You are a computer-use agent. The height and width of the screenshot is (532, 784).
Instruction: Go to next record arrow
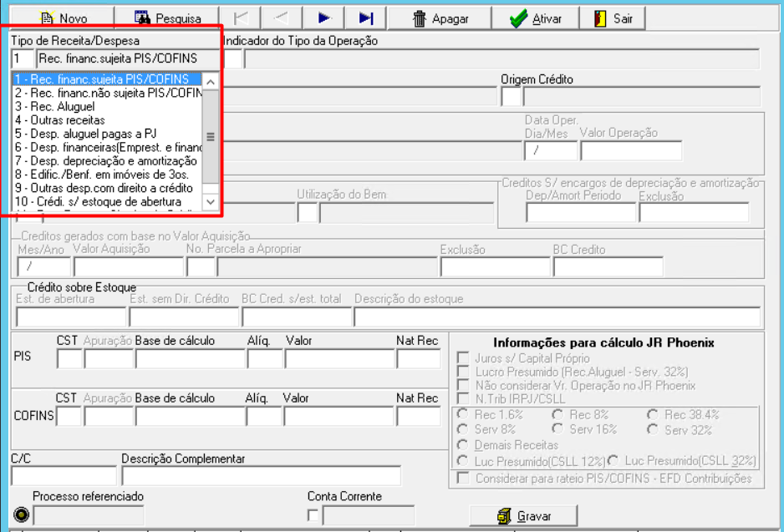323,18
